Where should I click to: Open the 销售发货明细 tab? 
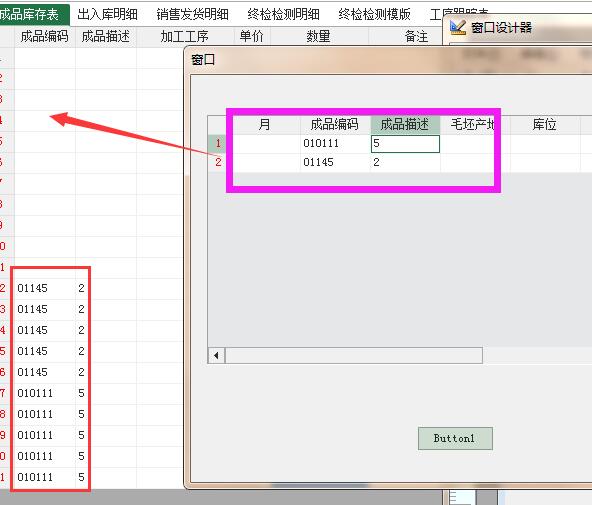tap(193, 14)
